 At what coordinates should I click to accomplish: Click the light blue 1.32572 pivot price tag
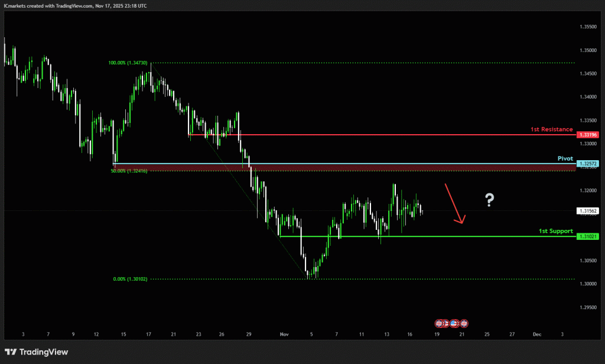click(x=589, y=164)
